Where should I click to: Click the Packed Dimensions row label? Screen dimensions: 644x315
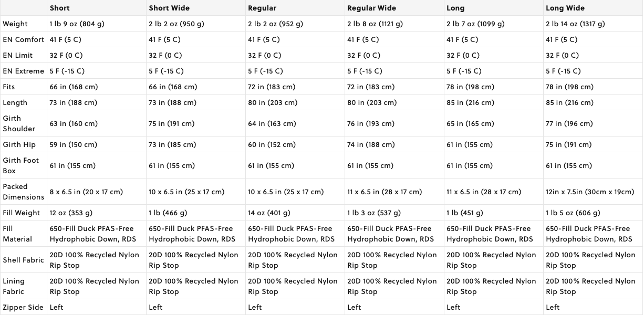pos(23,192)
